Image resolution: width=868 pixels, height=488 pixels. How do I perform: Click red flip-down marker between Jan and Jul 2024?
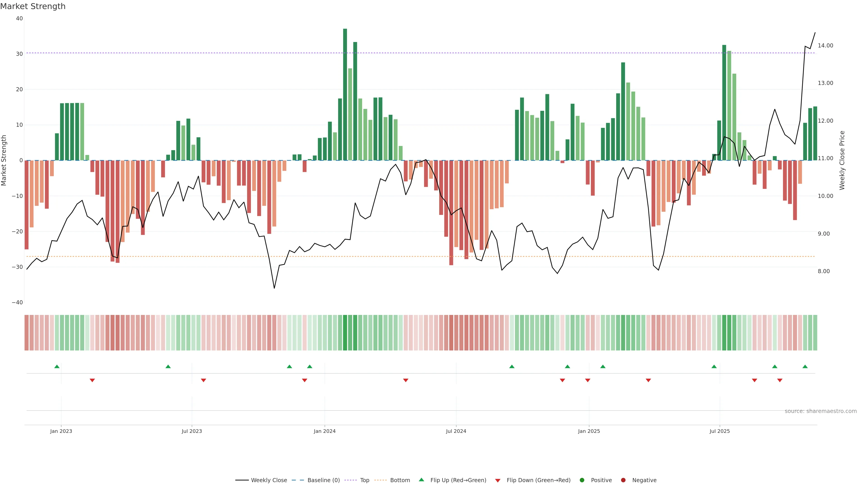[x=406, y=380]
